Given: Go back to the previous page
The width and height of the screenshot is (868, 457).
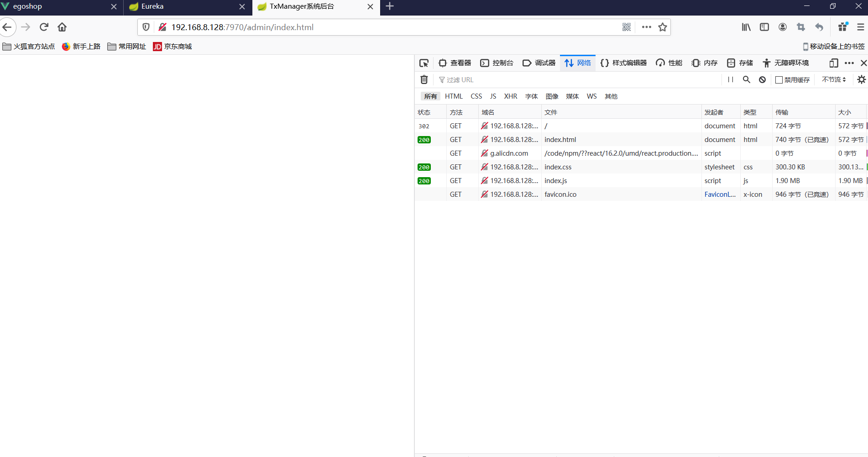Looking at the screenshot, I should [7, 27].
